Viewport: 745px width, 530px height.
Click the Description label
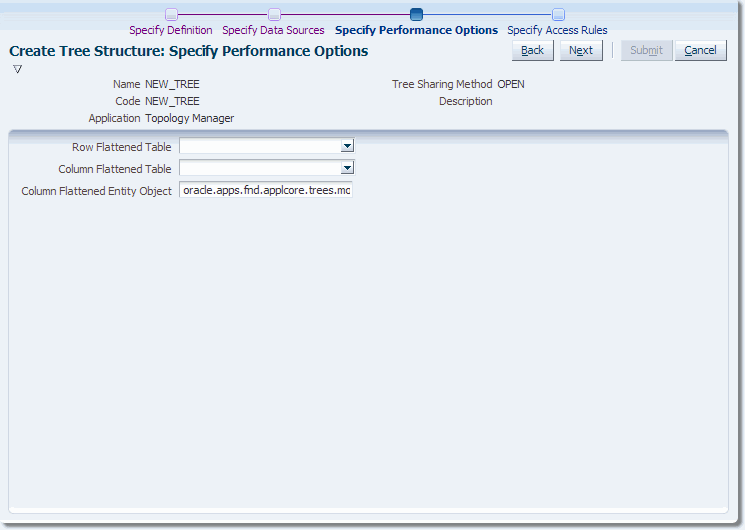(x=466, y=101)
